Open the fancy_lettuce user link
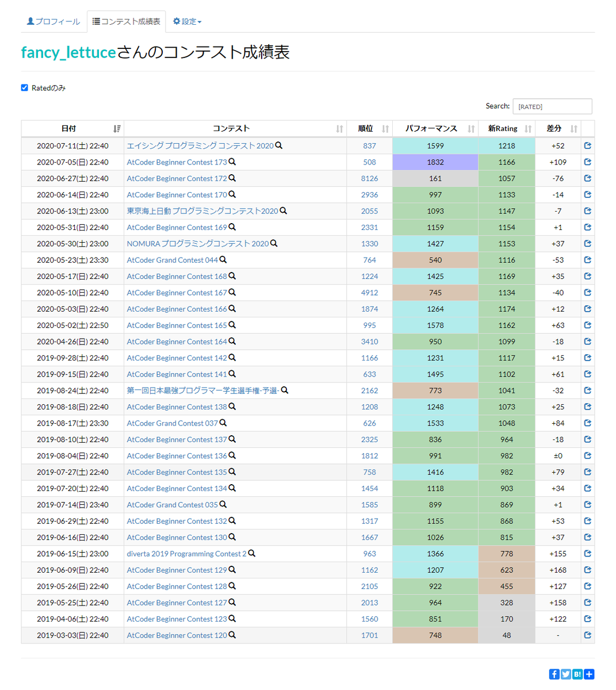 click(x=68, y=52)
